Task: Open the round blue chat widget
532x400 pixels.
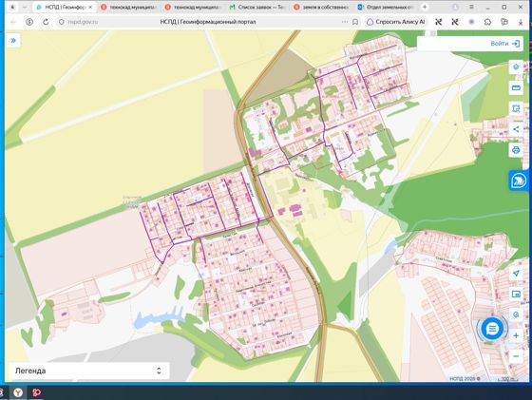Action: coord(492,329)
